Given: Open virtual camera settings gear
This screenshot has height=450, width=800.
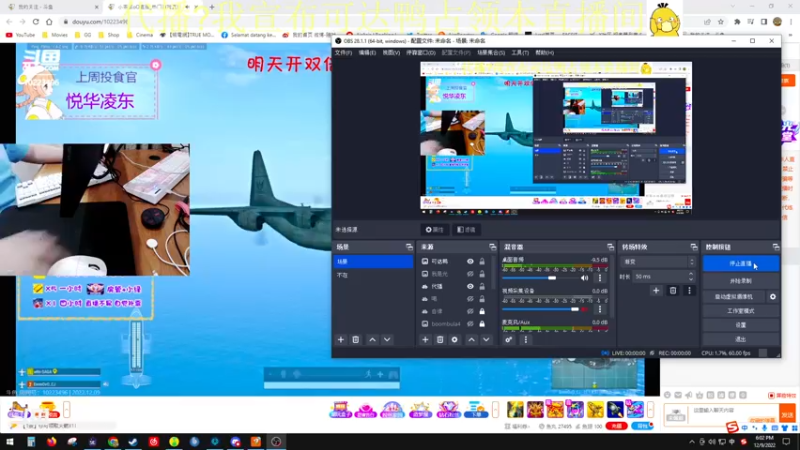Looking at the screenshot, I should click(773, 296).
